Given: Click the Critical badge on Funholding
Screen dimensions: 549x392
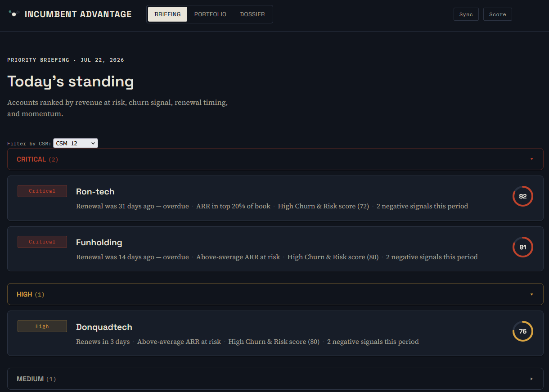Looking at the screenshot, I should click(x=42, y=242).
